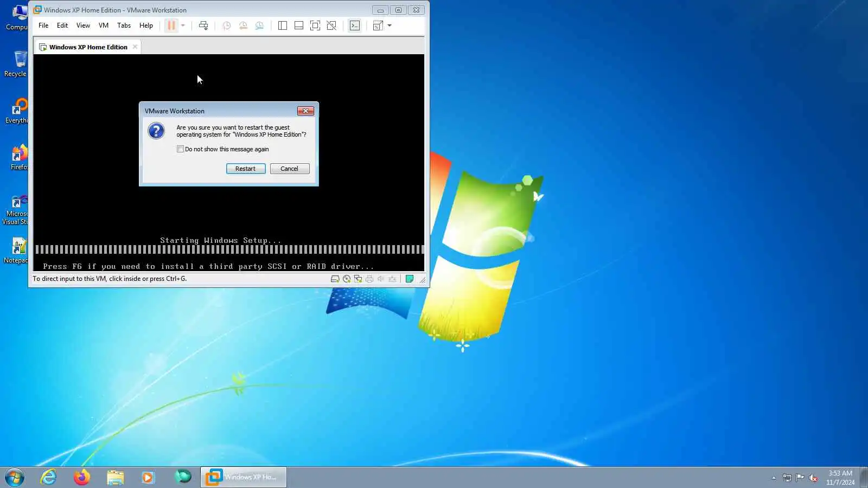This screenshot has height=488, width=868.
Task: Select the Notepad++ desktop shortcut
Action: pyautogui.click(x=16, y=251)
